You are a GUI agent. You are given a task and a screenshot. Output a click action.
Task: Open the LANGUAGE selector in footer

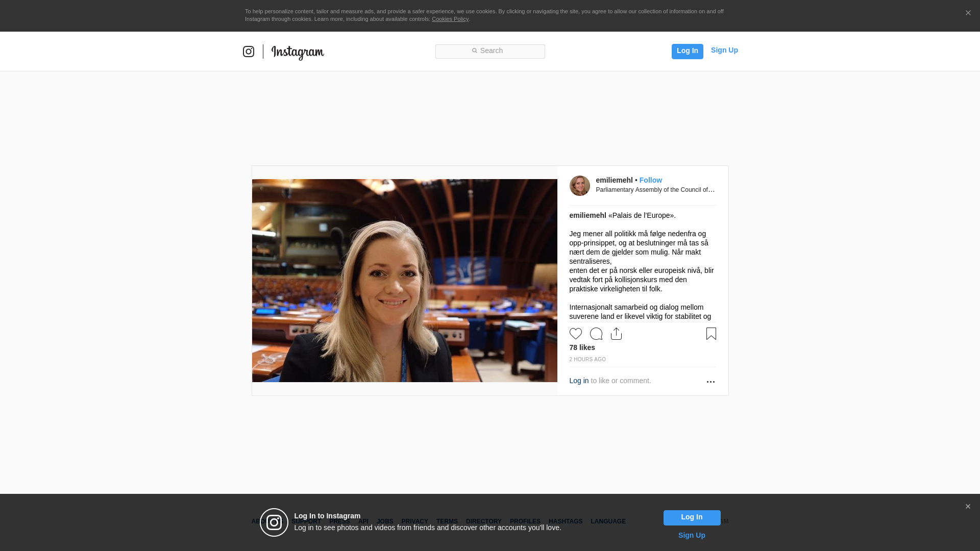tap(608, 521)
